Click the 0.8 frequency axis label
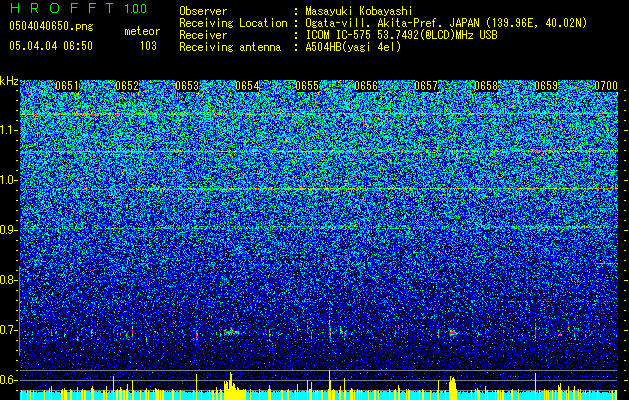This screenshot has width=629, height=400. click(x=9, y=280)
